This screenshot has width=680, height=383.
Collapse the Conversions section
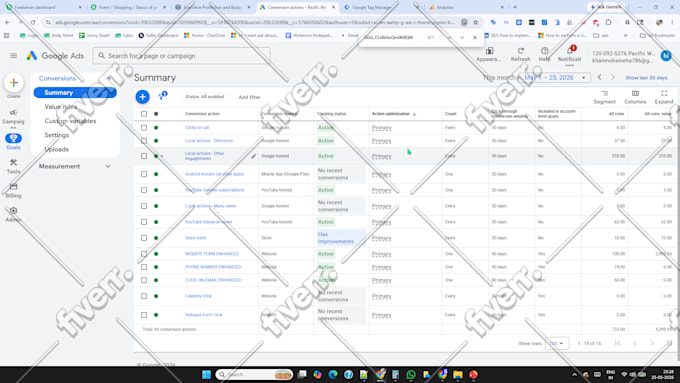coord(108,78)
